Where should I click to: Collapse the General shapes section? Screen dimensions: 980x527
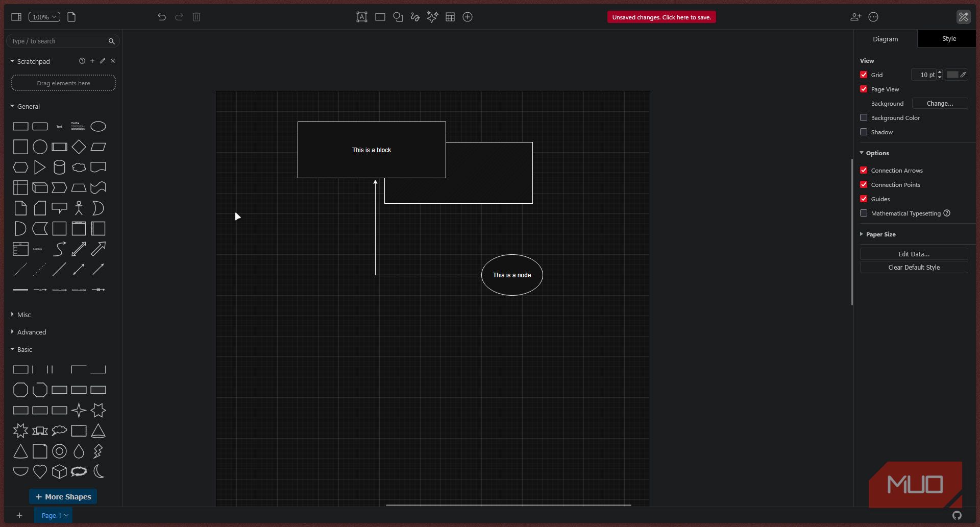click(26, 106)
